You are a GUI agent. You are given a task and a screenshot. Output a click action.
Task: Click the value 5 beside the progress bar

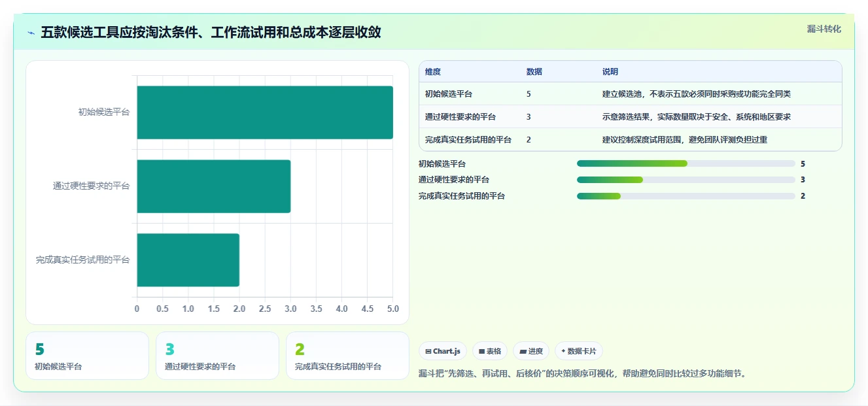point(803,163)
